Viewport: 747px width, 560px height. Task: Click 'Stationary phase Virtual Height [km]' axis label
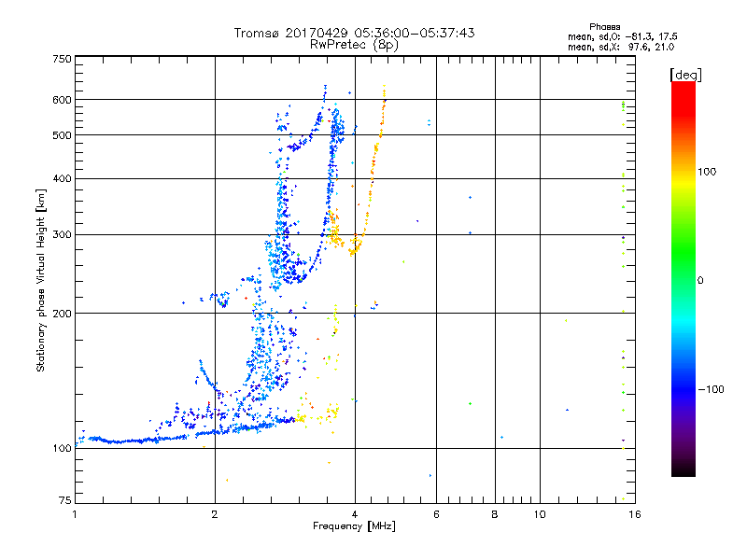[x=40, y=281]
